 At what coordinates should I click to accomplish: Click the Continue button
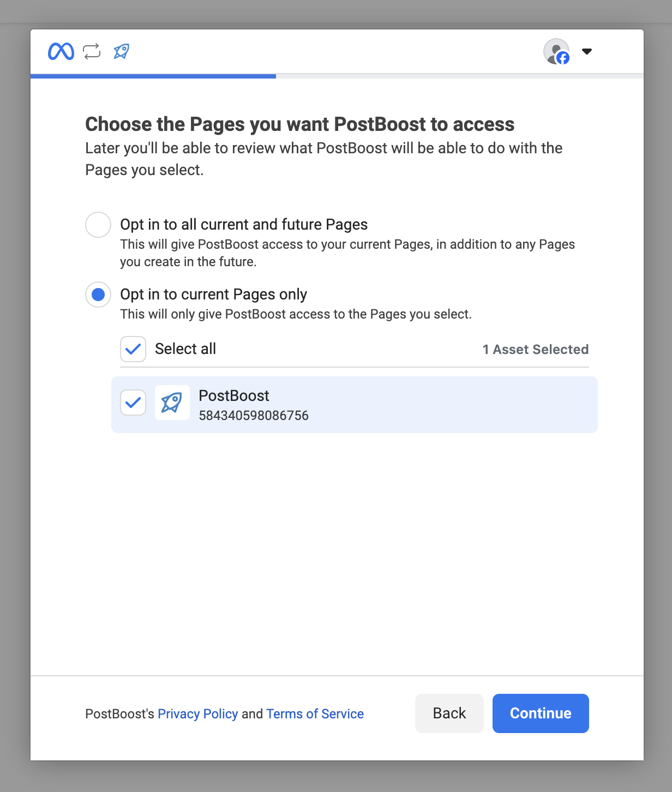tap(541, 713)
